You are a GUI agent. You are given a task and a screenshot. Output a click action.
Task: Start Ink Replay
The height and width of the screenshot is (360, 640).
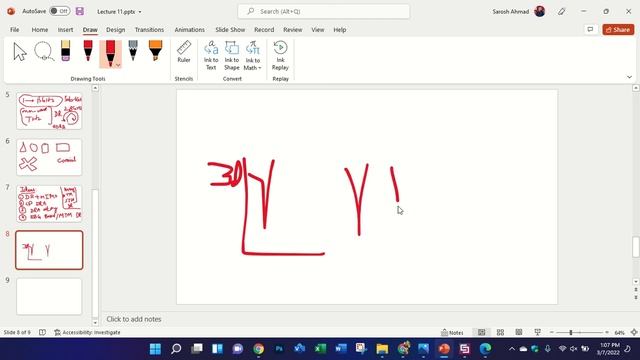tap(280, 56)
